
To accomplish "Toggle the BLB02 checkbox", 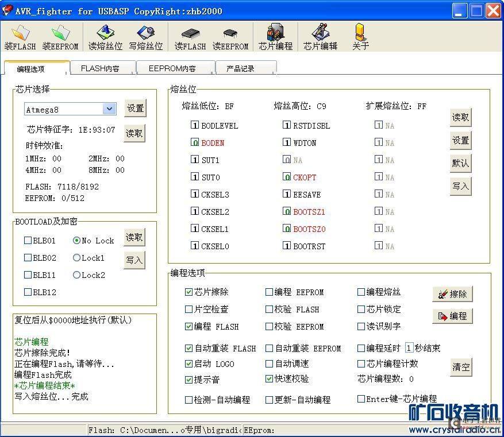I will tap(28, 257).
